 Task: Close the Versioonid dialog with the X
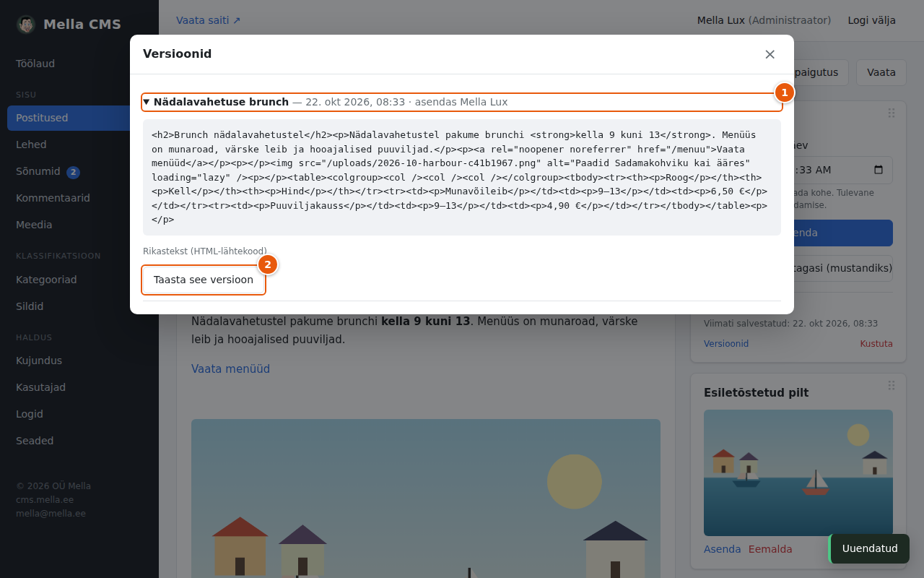coord(770,54)
